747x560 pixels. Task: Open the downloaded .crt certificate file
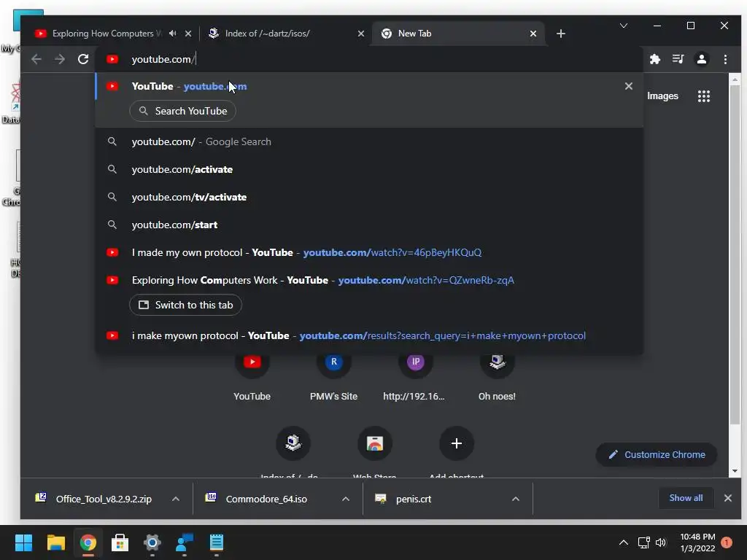coord(405,499)
